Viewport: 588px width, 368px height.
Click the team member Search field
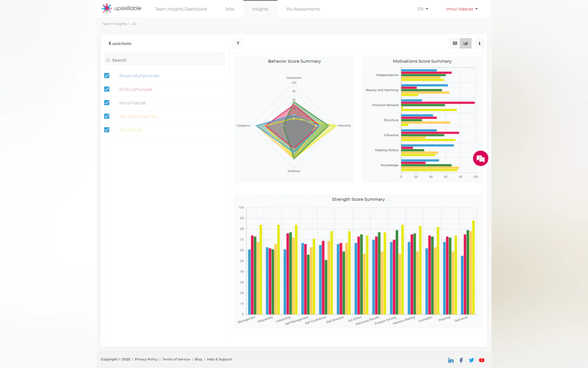165,60
